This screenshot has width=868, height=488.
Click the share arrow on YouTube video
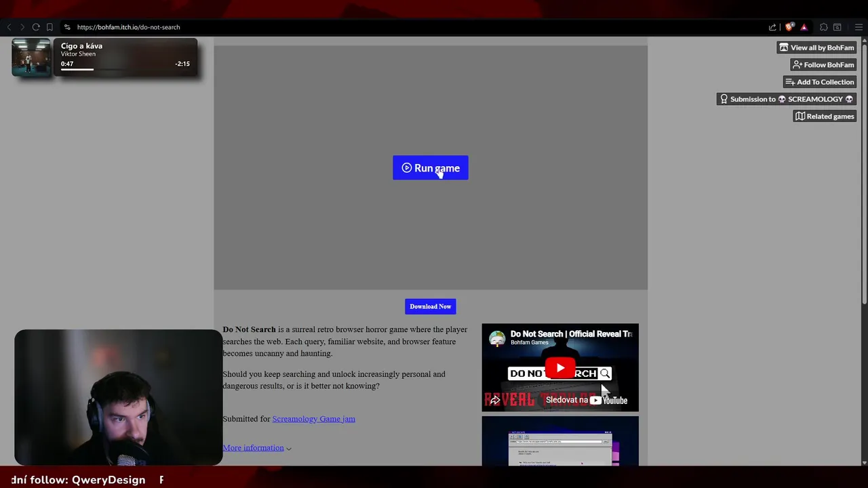point(495,401)
